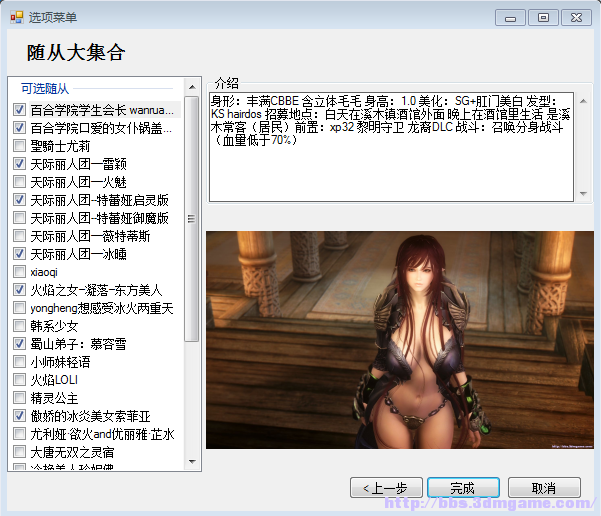Check the 韩系少女 checkbox
This screenshot has width=601, height=516.
[19, 326]
